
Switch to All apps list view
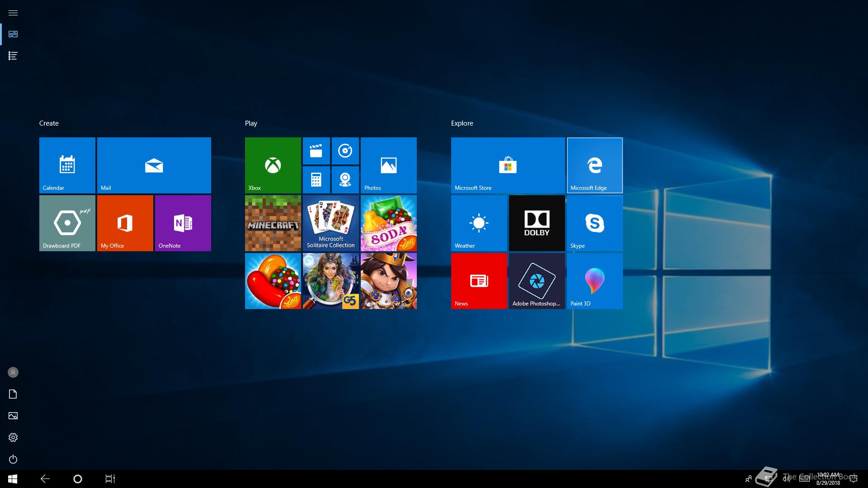point(13,56)
